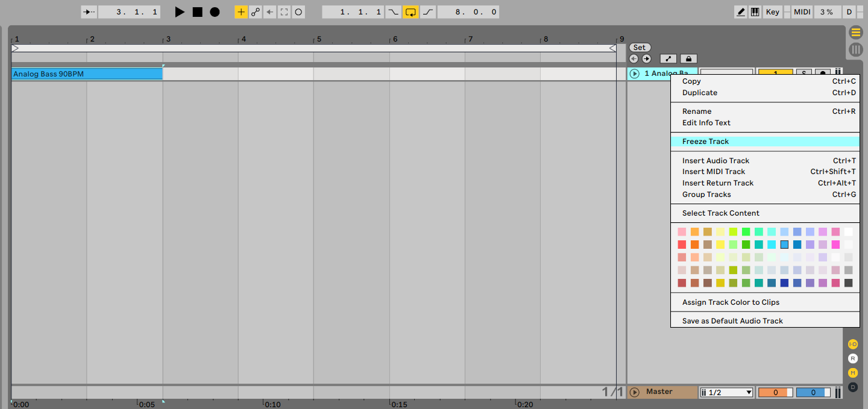
Task: Choose Duplicate from the context menu
Action: point(765,93)
